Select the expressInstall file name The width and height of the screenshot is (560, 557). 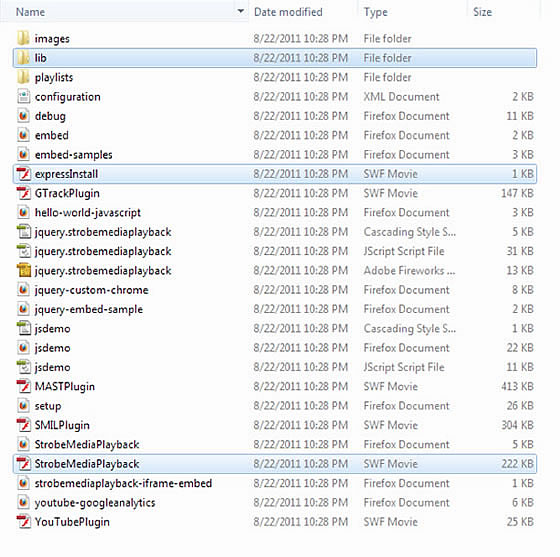tap(66, 174)
